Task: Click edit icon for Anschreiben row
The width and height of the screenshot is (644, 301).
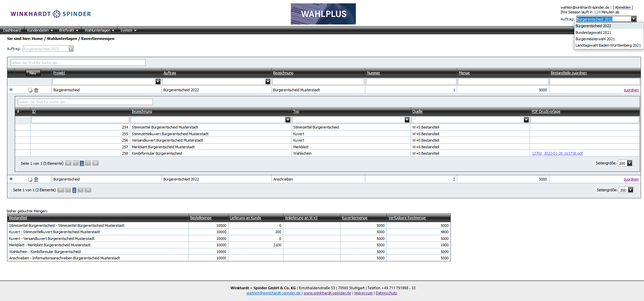Action: click(x=30, y=180)
